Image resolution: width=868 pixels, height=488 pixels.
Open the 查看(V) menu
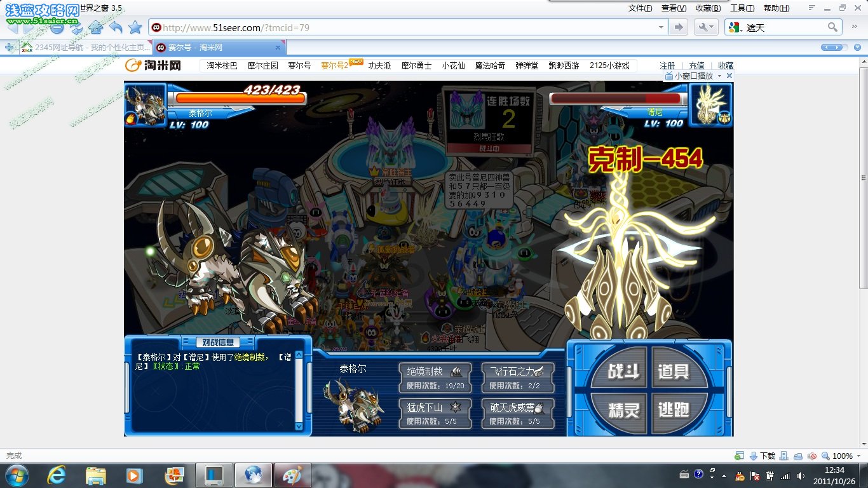674,8
